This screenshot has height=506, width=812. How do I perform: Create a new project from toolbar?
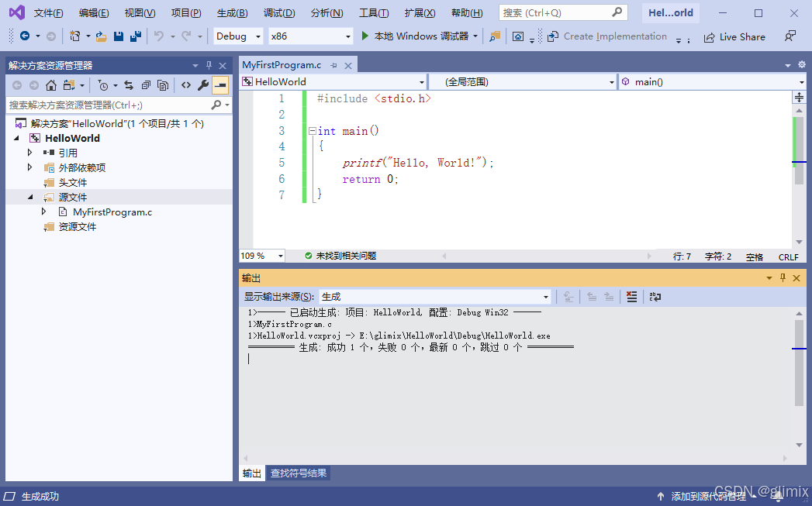click(x=75, y=36)
